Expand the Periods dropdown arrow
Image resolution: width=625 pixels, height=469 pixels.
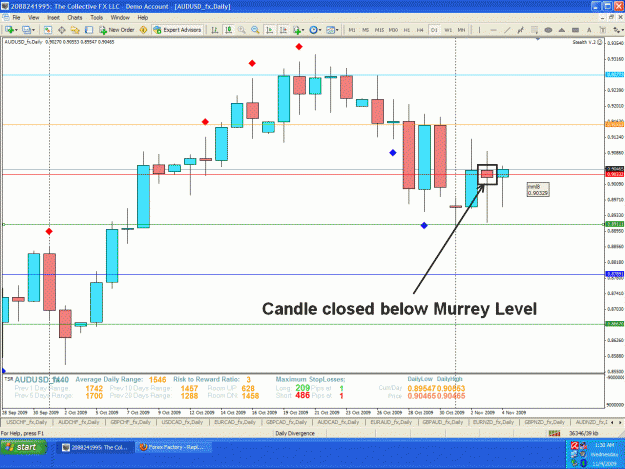tap(320, 30)
